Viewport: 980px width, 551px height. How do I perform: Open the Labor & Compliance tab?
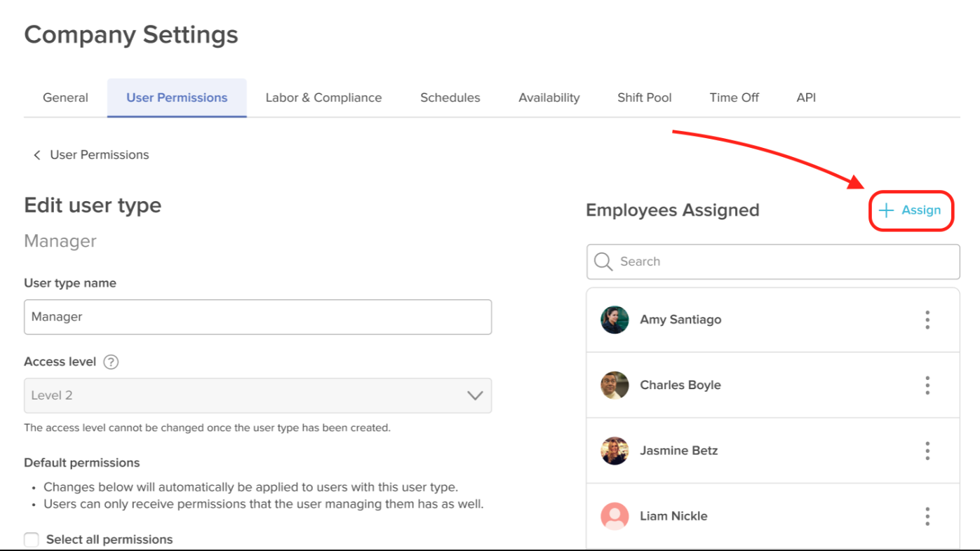tap(323, 98)
